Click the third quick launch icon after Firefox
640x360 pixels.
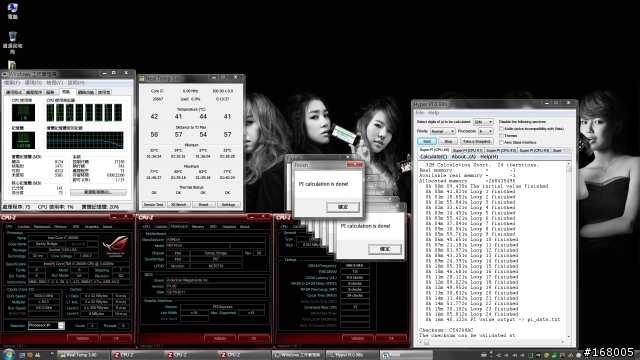(38, 355)
